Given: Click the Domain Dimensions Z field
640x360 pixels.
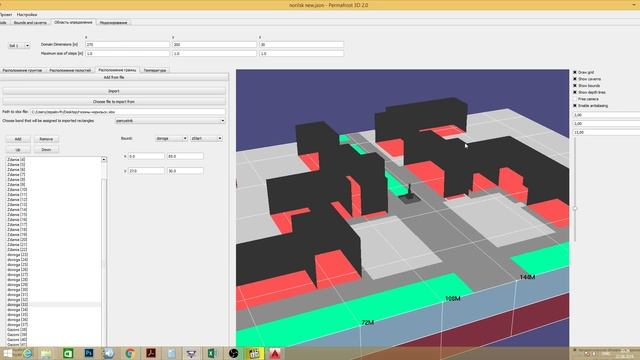Looking at the screenshot, I should [301, 44].
